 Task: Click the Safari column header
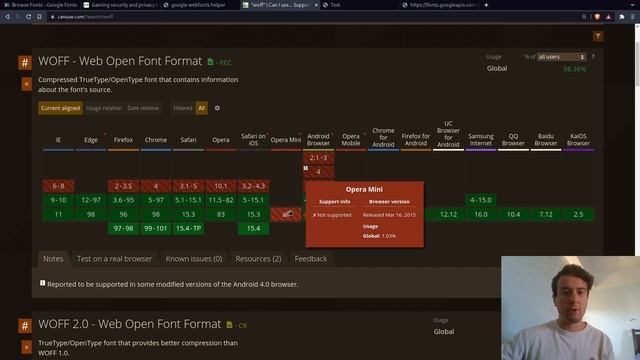(x=188, y=140)
